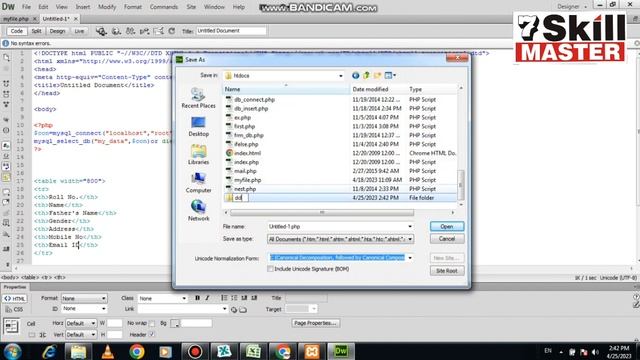Click Page Properties button
640x360 pixels.
(316, 323)
